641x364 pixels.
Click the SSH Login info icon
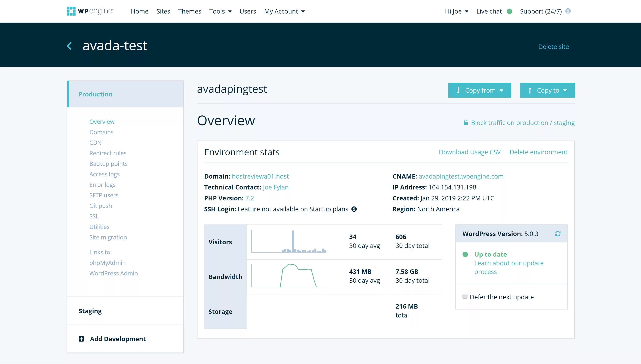point(354,209)
